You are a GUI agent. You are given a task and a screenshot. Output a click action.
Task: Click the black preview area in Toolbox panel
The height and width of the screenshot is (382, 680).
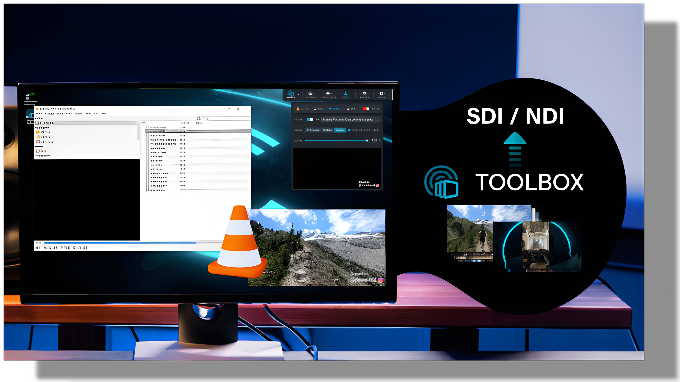pos(337,168)
